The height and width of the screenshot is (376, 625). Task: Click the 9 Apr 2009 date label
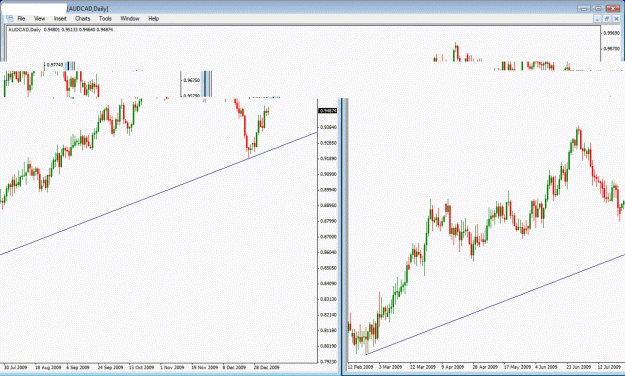(x=453, y=367)
